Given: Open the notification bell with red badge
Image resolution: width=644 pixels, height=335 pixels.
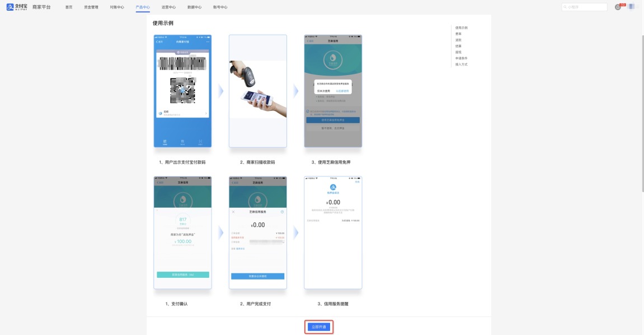Looking at the screenshot, I should 618,7.
